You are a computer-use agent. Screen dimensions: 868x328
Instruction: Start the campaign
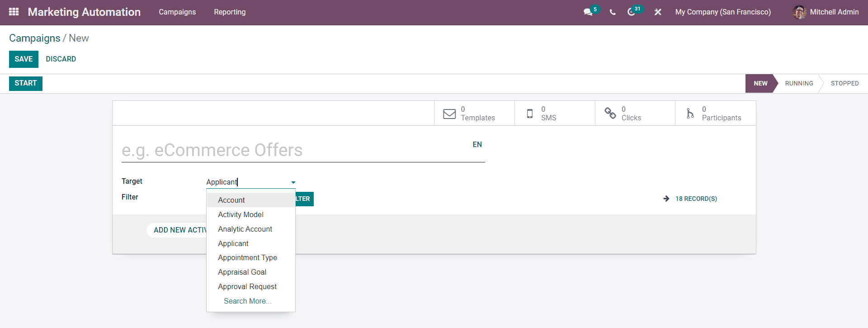26,83
